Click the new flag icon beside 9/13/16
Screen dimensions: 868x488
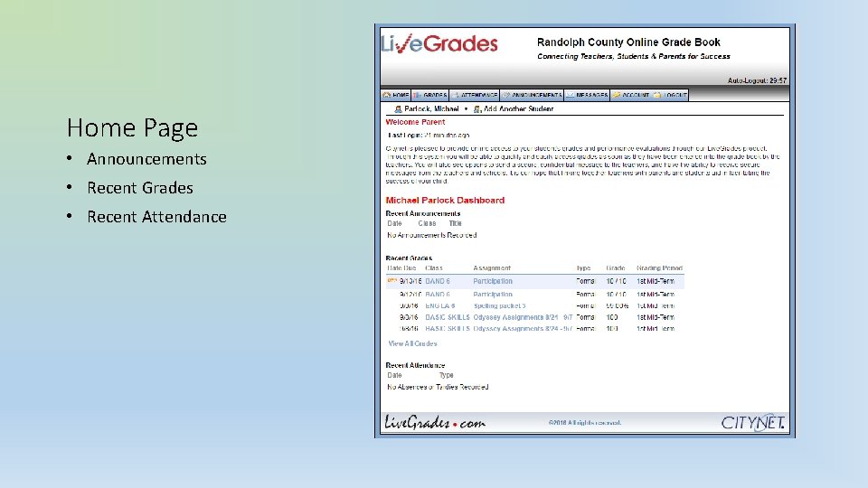pos(392,280)
